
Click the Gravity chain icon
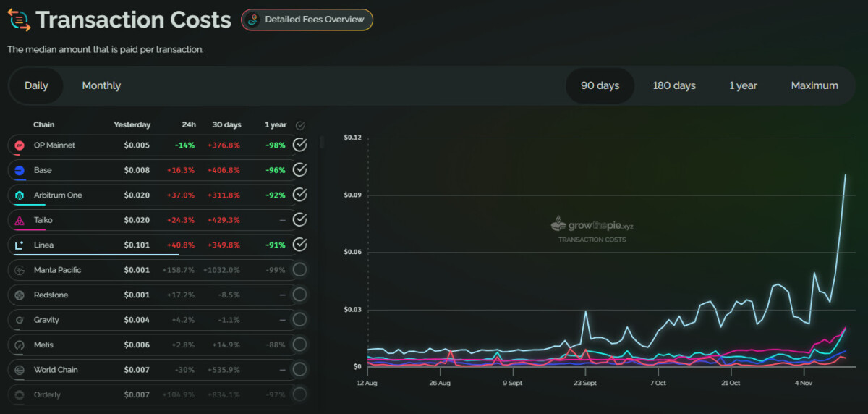tap(20, 320)
